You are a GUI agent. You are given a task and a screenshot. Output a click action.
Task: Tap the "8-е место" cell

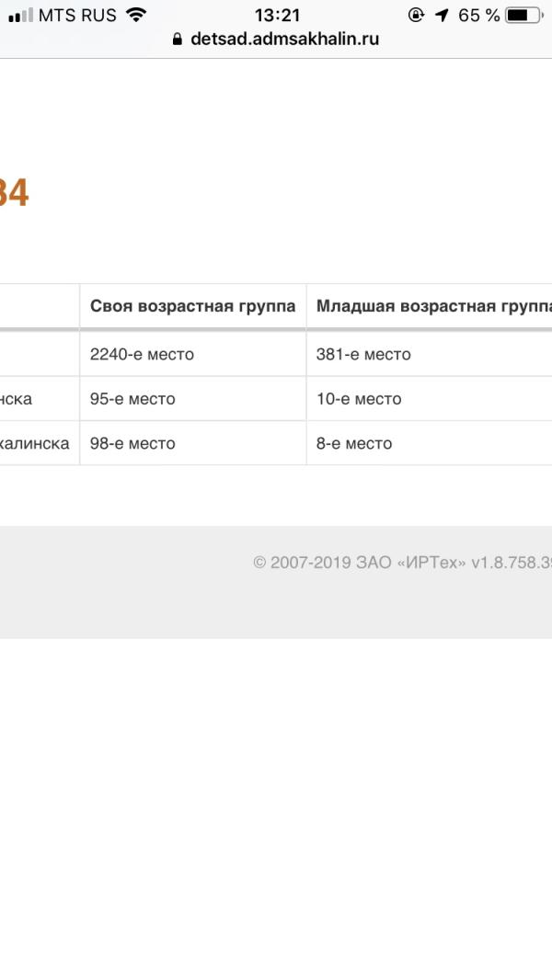[354, 443]
